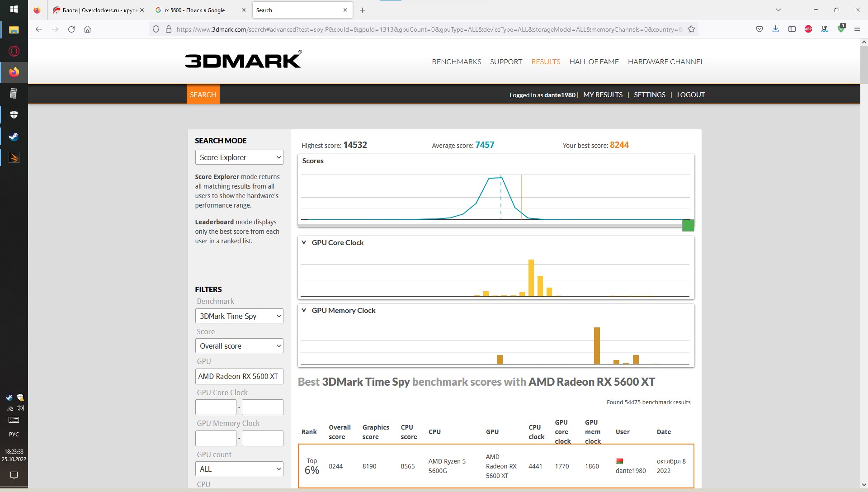Click the MY RESULTS link
The width and height of the screenshot is (868, 492).
[603, 95]
